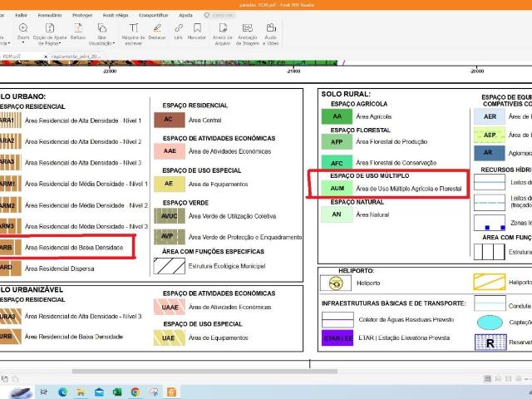Image resolution: width=532 pixels, height=399 pixels.
Task: Select the Destacar highlight tool
Action: [157, 32]
